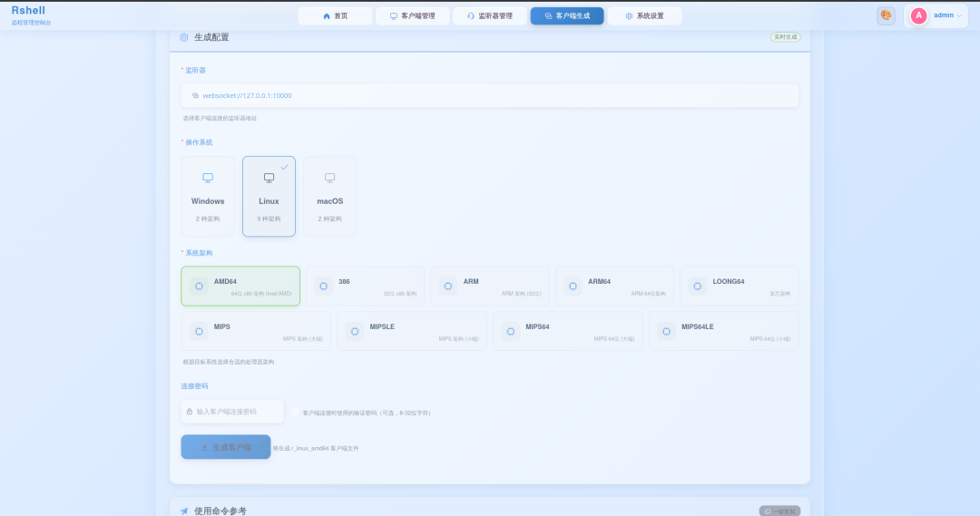
Task: Select Linux operating system card
Action: pyautogui.click(x=269, y=196)
